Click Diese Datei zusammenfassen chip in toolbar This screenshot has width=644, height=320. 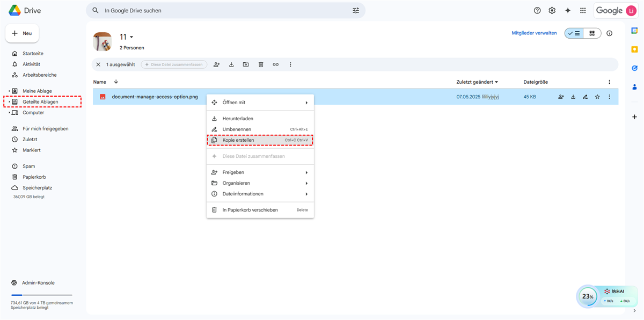(x=174, y=64)
